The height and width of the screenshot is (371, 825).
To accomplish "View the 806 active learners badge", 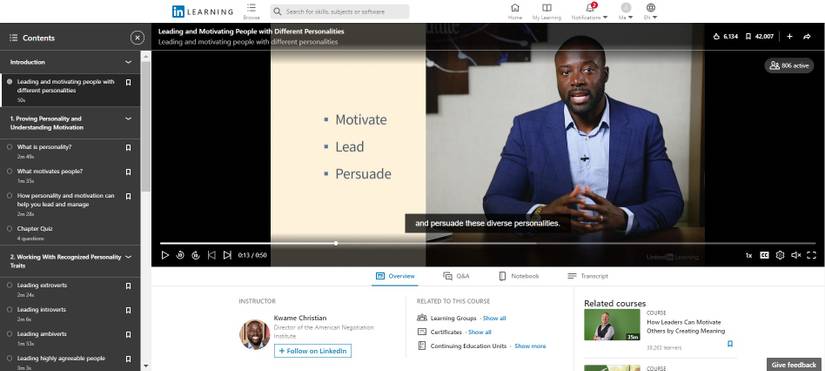I will point(789,65).
